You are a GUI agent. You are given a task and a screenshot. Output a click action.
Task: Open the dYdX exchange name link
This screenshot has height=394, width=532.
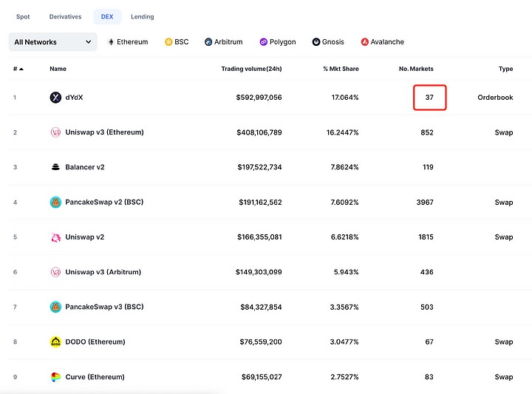(75, 98)
